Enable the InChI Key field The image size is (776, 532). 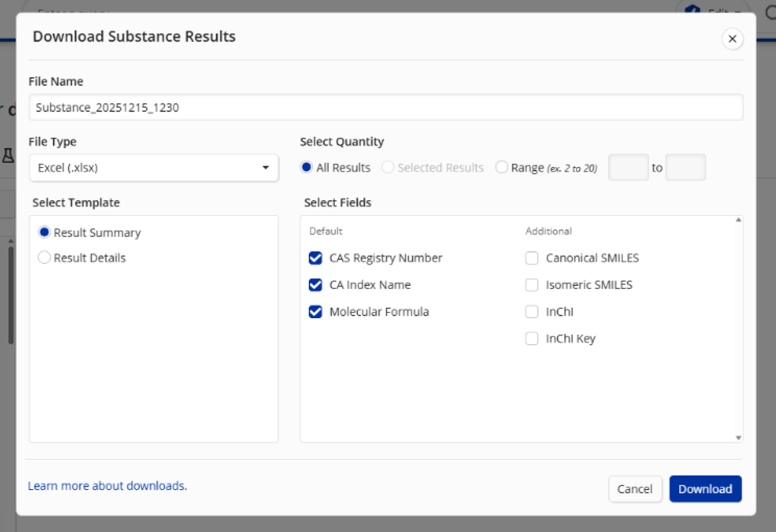(531, 338)
